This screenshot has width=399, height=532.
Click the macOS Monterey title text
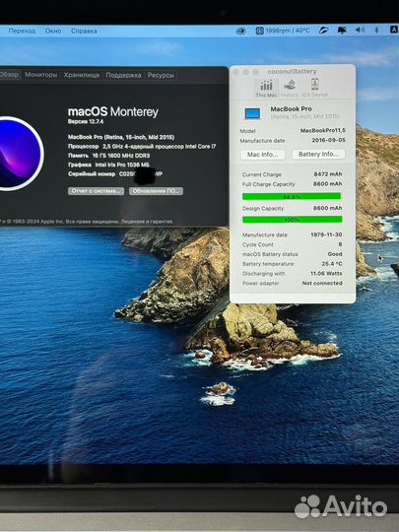[x=113, y=111]
